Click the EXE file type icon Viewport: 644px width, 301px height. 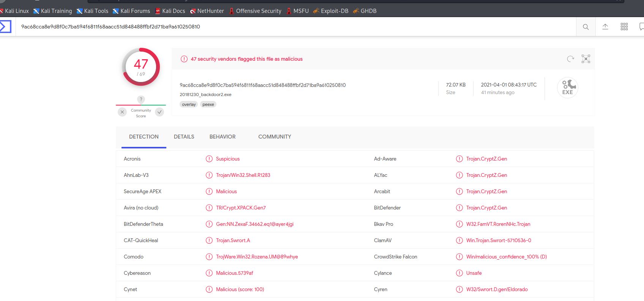(x=568, y=88)
